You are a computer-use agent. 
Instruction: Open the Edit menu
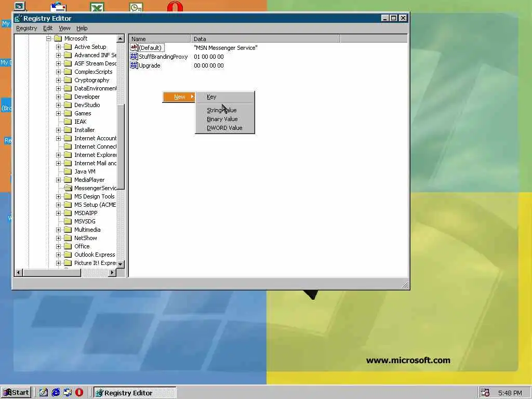tap(48, 28)
